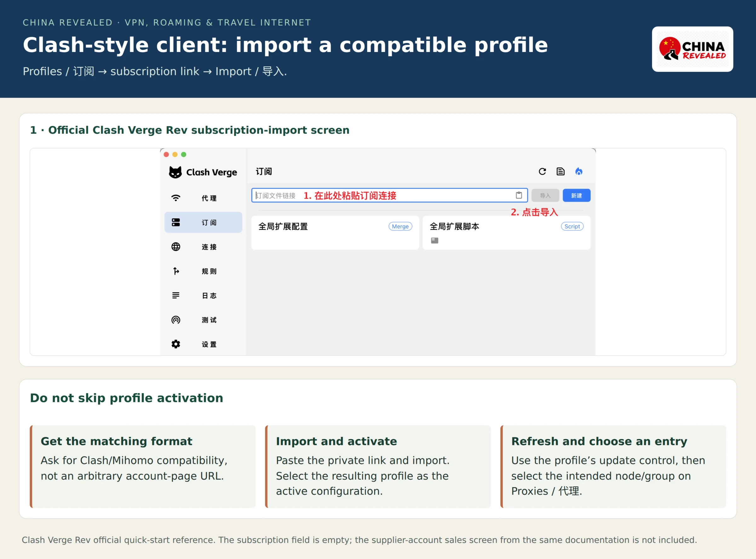Click the "Official Clash Verge Rev" section heading
Image resolution: width=756 pixels, height=559 pixels.
point(190,130)
